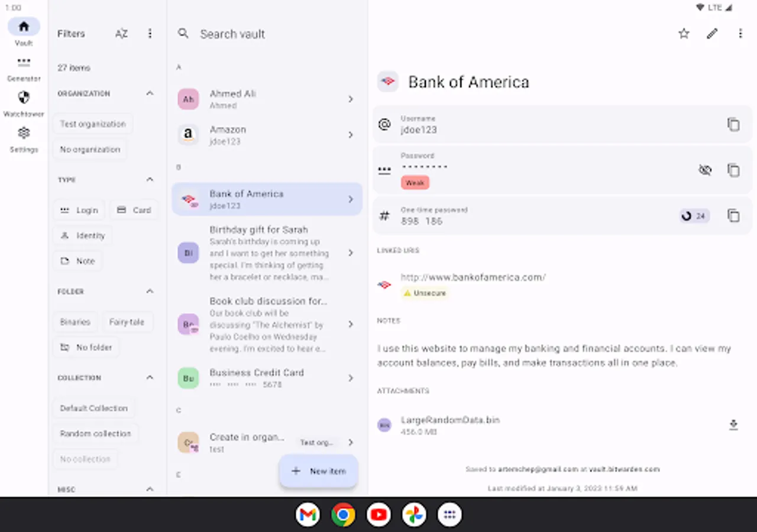Screen dimensions: 757x532
Task: Toggle the Login type filter chip
Action: [79, 210]
